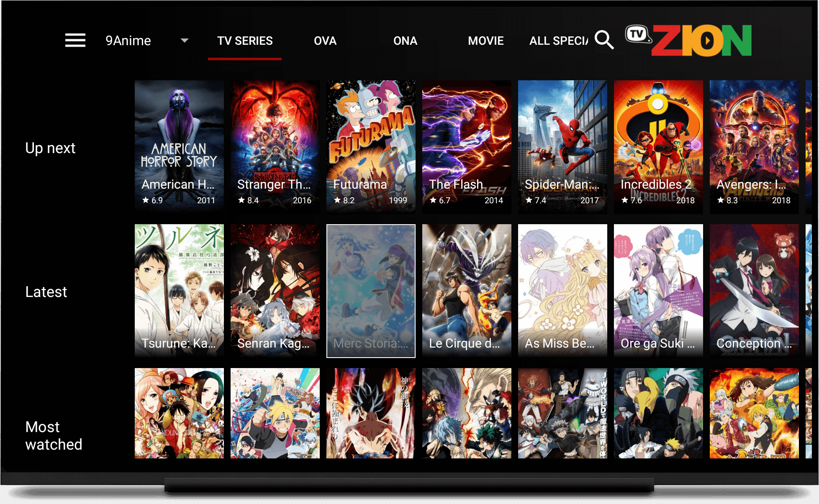Click the 8.3 rating on Avengers
The image size is (819, 504).
point(727,200)
